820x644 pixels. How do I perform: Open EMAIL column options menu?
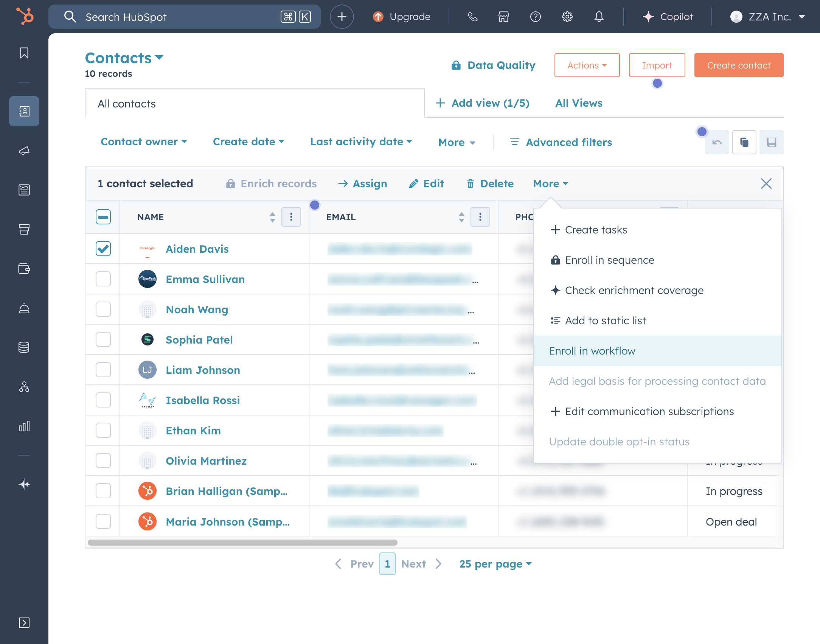tap(480, 217)
